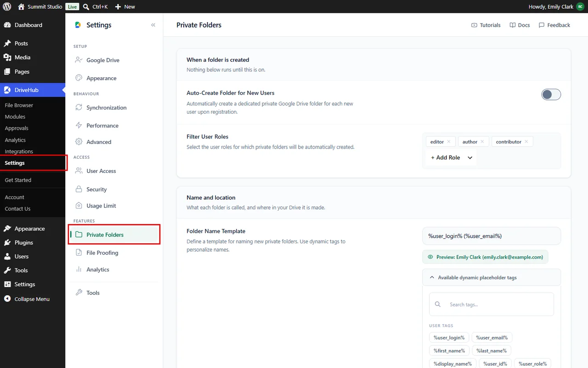
Task: Open WordPress Appearance menu item
Action: [29, 229]
